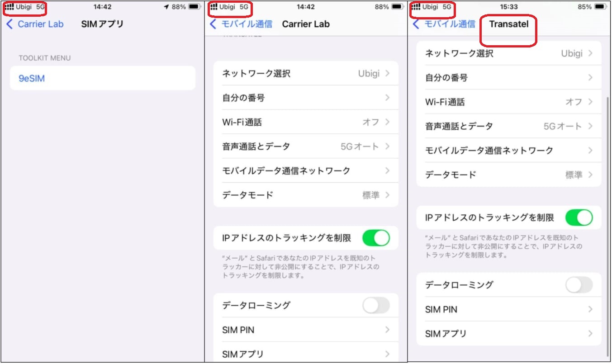612x364 pixels.
Task: Tap the Ubigi network value on Transatel screen
Action: pyautogui.click(x=572, y=53)
